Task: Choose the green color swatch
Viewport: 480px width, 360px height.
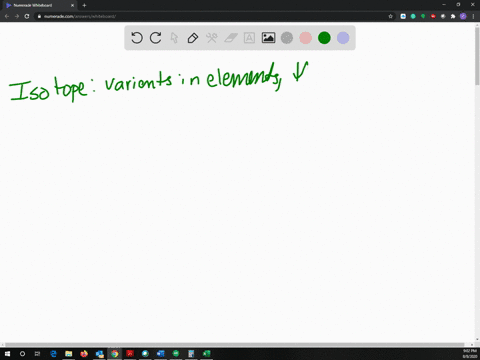Action: click(324, 38)
